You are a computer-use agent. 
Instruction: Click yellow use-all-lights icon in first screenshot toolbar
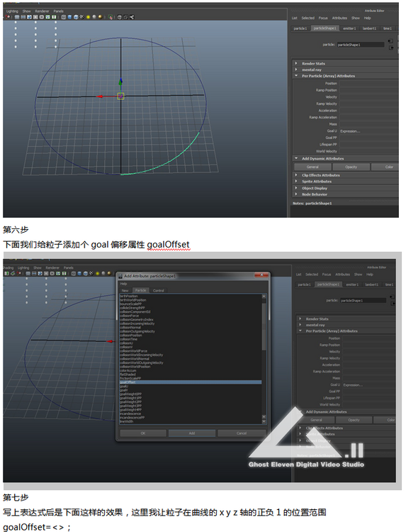point(88,17)
